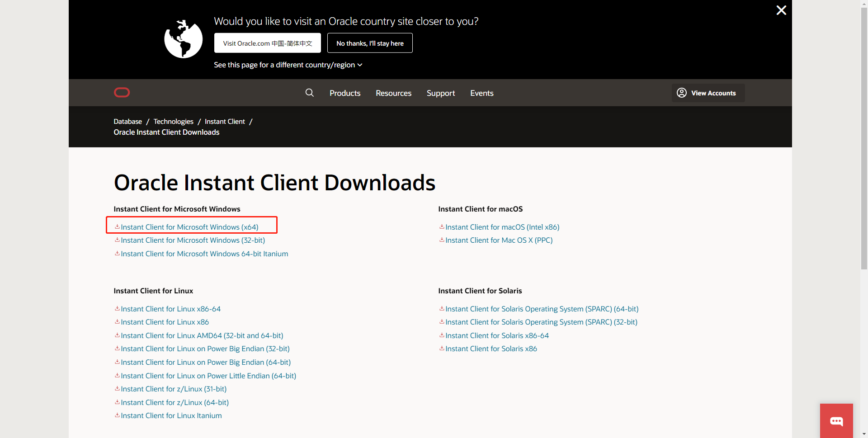Screen dimensions: 868x438
Task: Open Instant Client for Linux Itanium
Action: click(x=171, y=415)
